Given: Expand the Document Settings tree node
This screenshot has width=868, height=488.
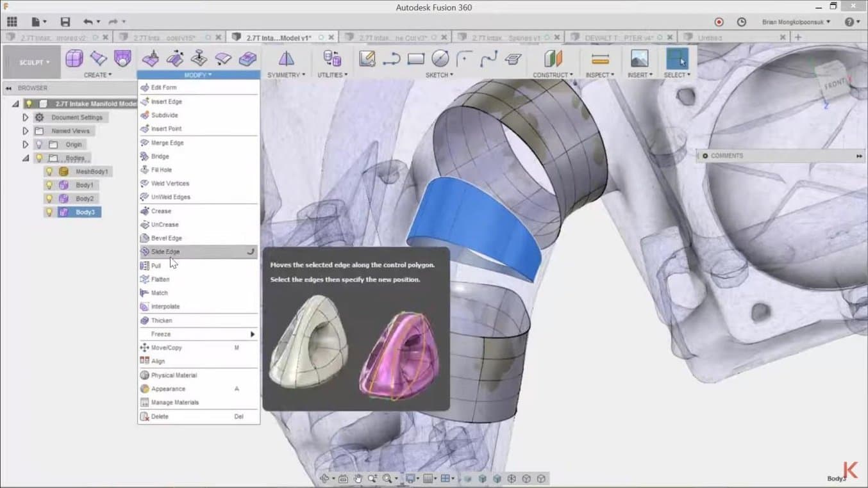Looking at the screenshot, I should click(x=26, y=118).
